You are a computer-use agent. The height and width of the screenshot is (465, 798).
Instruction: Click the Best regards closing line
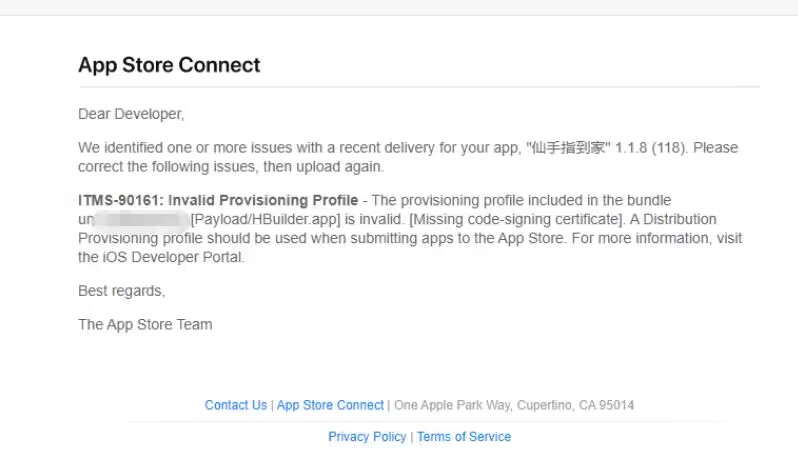121,291
